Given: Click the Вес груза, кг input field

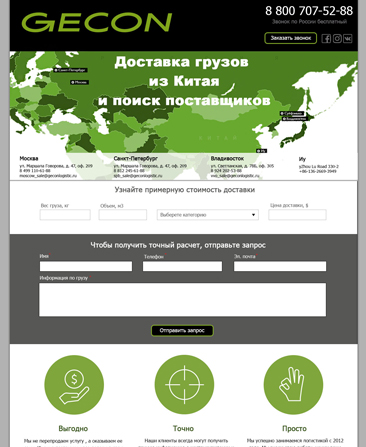Looking at the screenshot, I should [65, 215].
